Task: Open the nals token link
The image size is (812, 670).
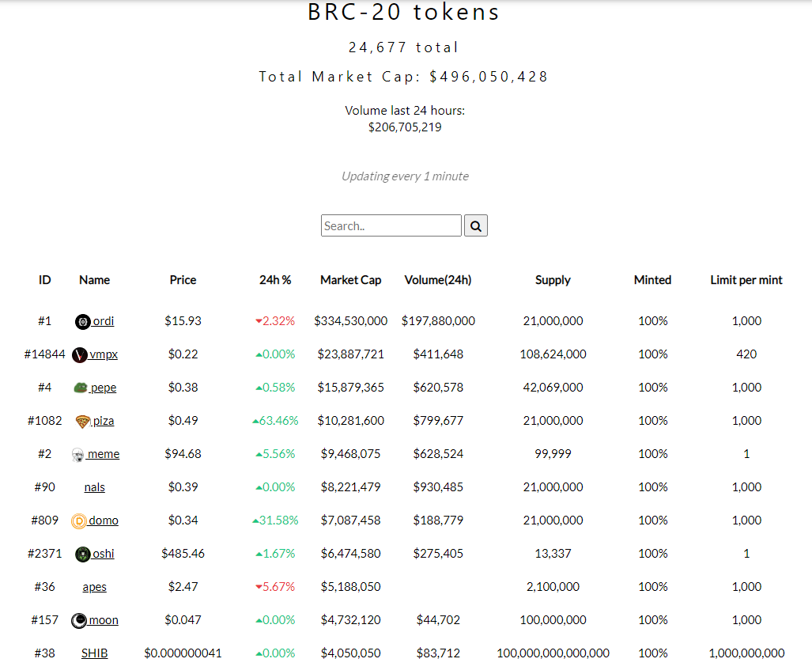Action: 94,487
